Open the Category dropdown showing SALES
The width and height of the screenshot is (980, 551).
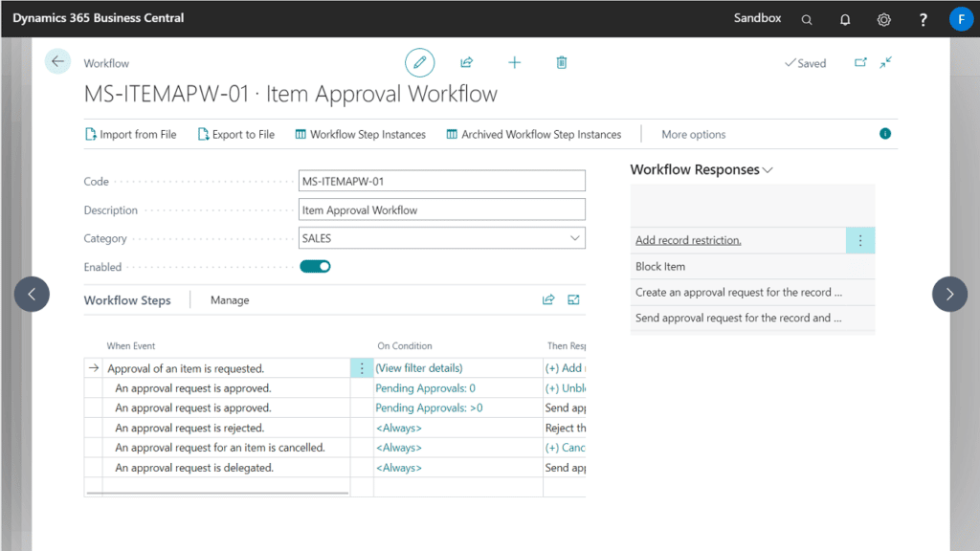coord(574,237)
